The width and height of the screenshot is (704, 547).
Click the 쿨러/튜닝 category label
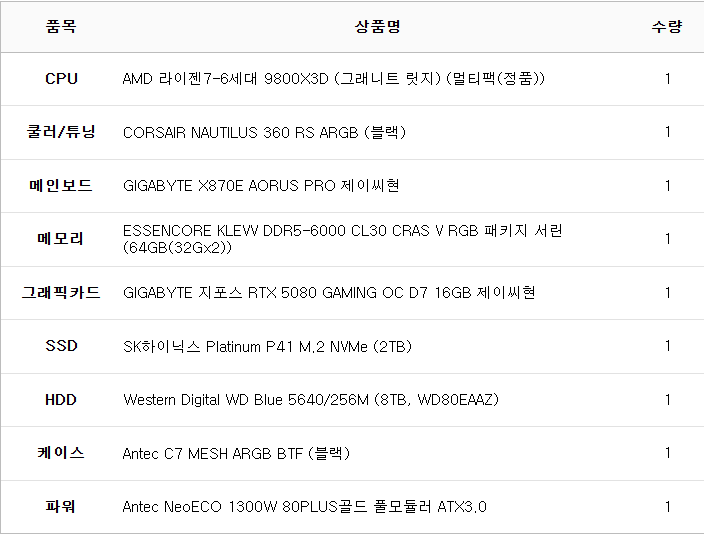pyautogui.click(x=61, y=132)
